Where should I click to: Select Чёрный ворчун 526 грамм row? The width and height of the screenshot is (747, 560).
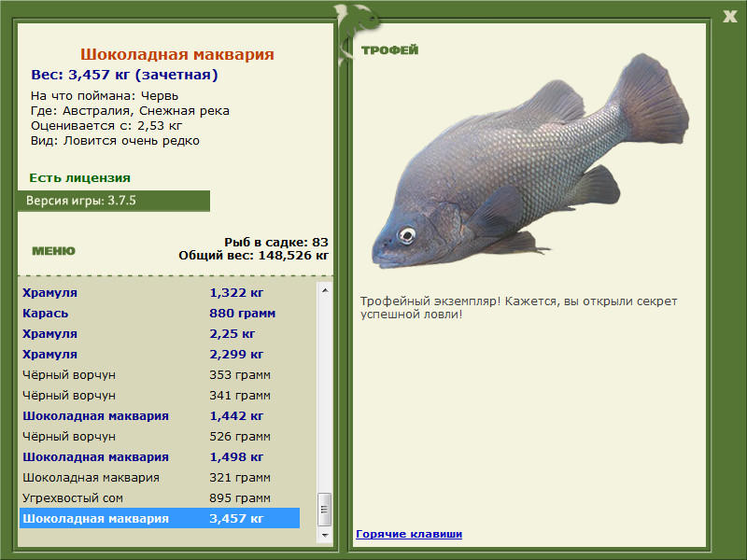[160, 436]
